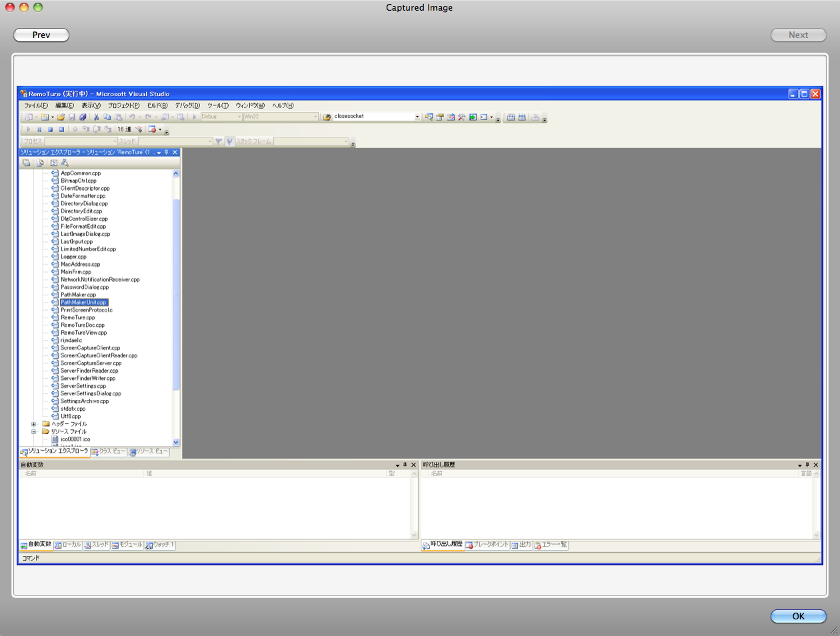The image size is (840, 636).
Task: Switch to the クラス ビュー tab
Action: click(x=109, y=451)
